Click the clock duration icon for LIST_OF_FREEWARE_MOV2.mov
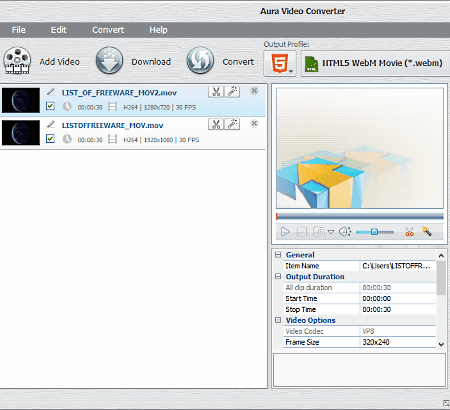 pos(67,107)
